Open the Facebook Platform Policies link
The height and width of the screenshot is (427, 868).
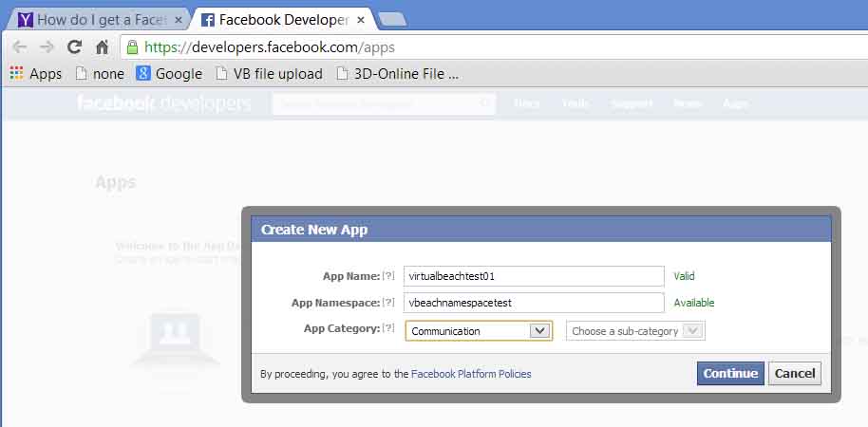click(471, 374)
